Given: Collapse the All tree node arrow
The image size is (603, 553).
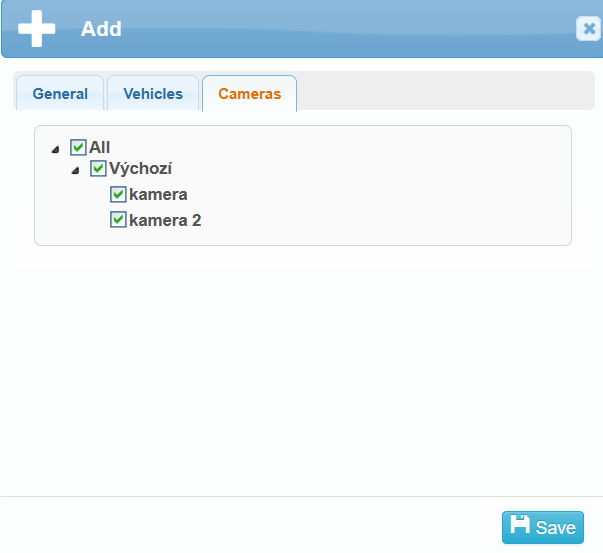Looking at the screenshot, I should 55,149.
